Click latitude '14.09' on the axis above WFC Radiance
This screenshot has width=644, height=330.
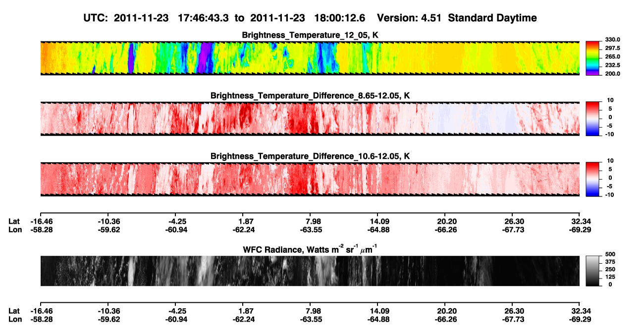(x=377, y=221)
